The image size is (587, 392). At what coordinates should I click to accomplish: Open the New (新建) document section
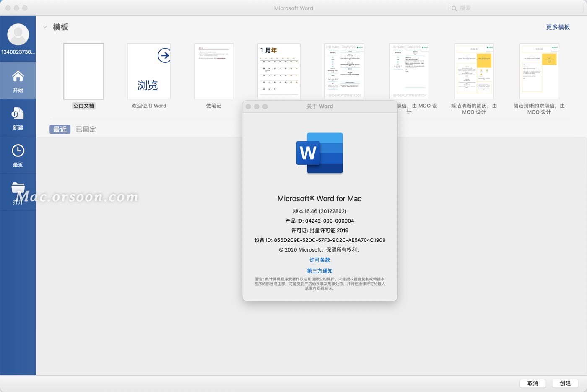pyautogui.click(x=18, y=118)
